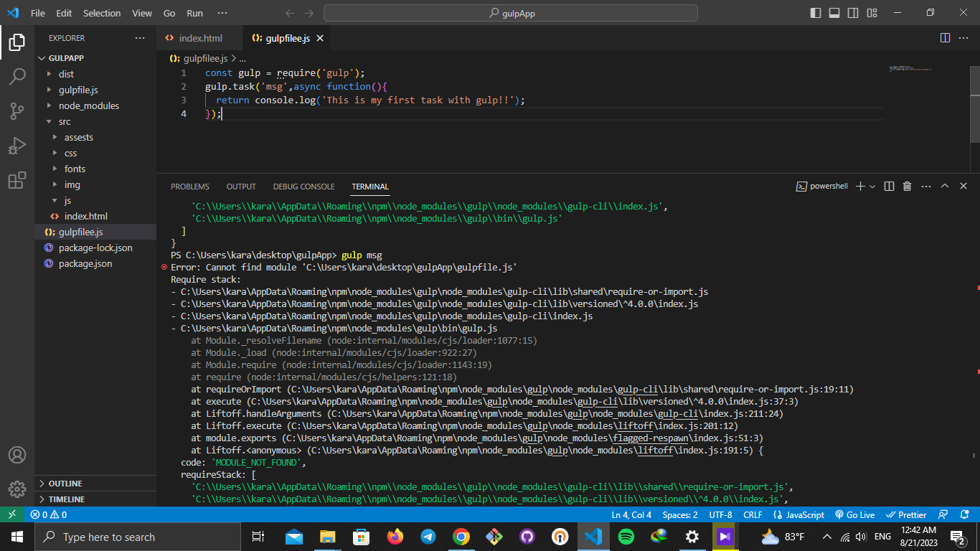Go forward with the navigation arrow

[x=308, y=13]
